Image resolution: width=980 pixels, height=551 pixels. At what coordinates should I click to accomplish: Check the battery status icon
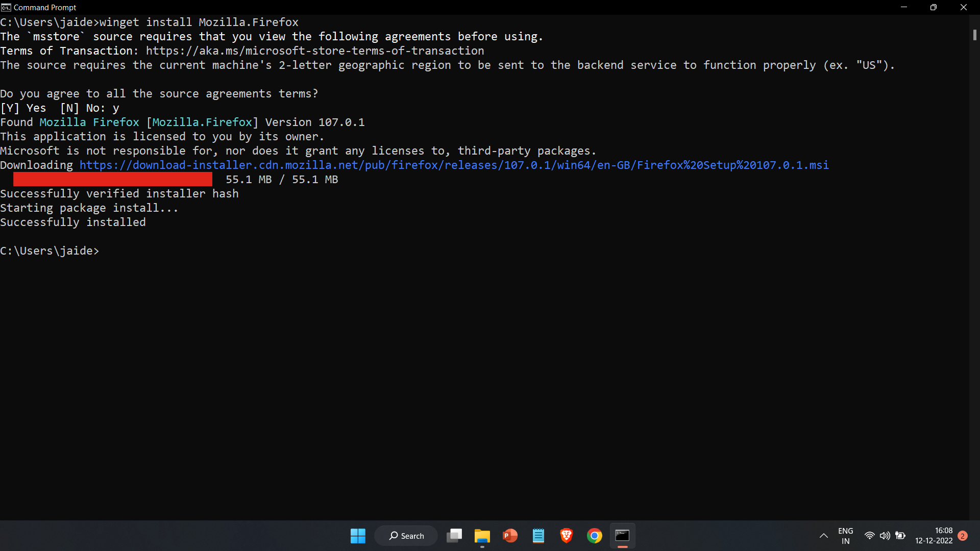901,536
